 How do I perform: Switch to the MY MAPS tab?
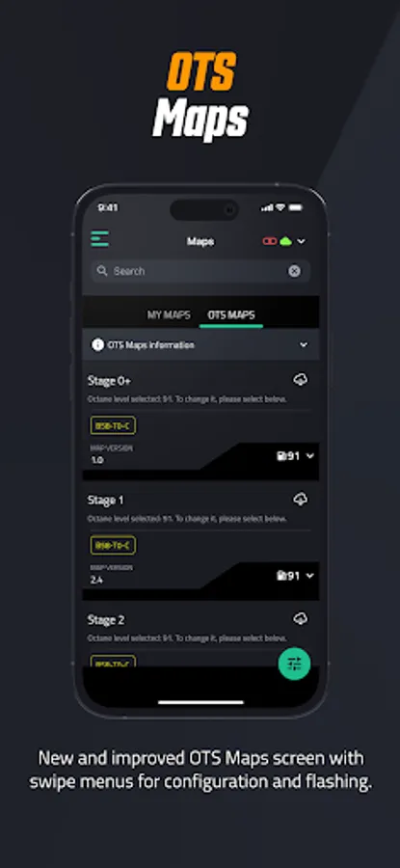(x=169, y=315)
